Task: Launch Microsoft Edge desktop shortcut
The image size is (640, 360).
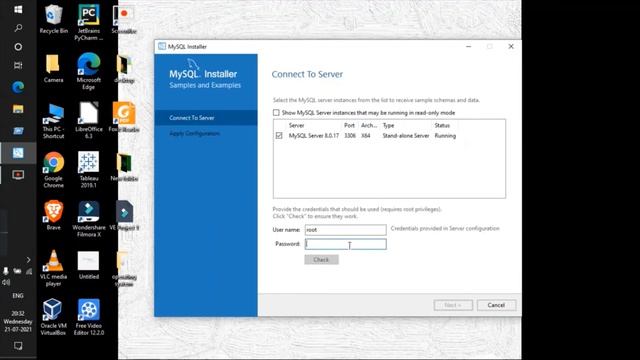Action: coord(89,72)
